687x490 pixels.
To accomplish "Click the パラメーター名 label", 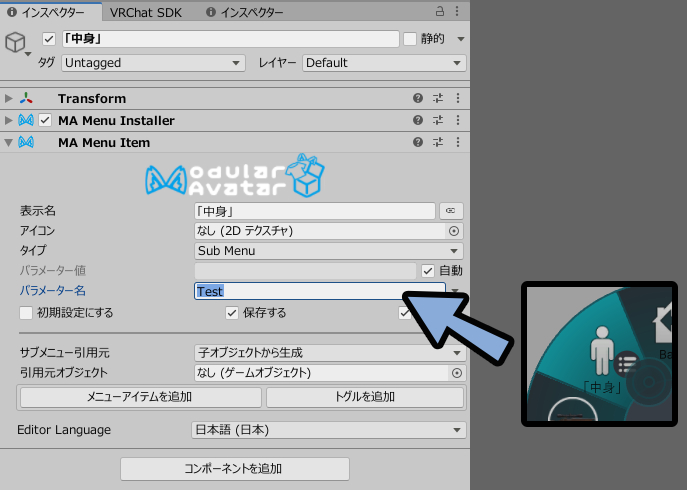I will [53, 291].
